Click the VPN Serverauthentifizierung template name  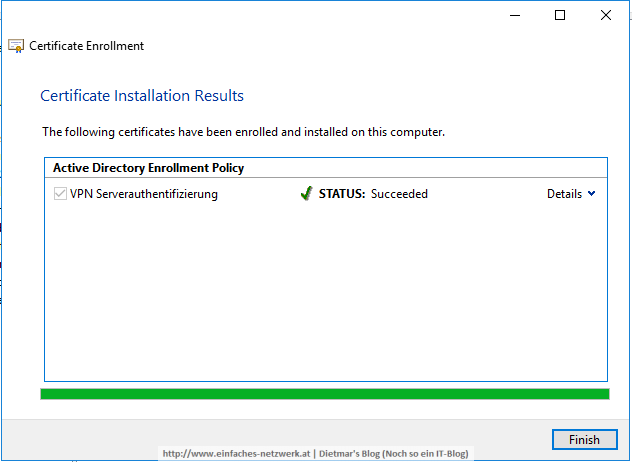click(x=143, y=194)
